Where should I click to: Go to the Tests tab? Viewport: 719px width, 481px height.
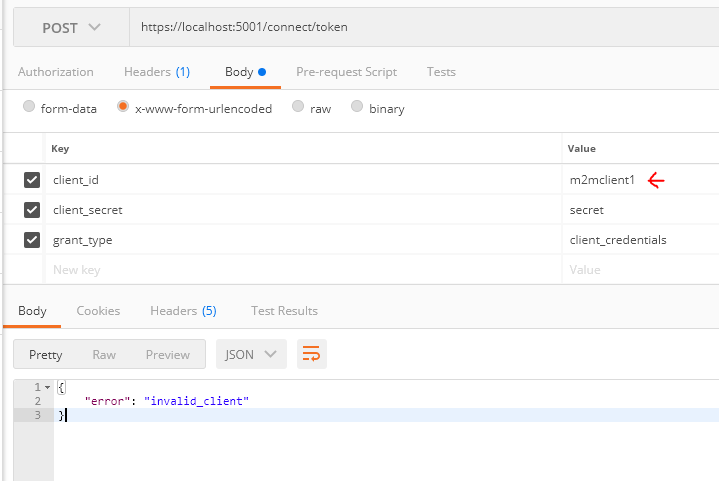[x=441, y=72]
